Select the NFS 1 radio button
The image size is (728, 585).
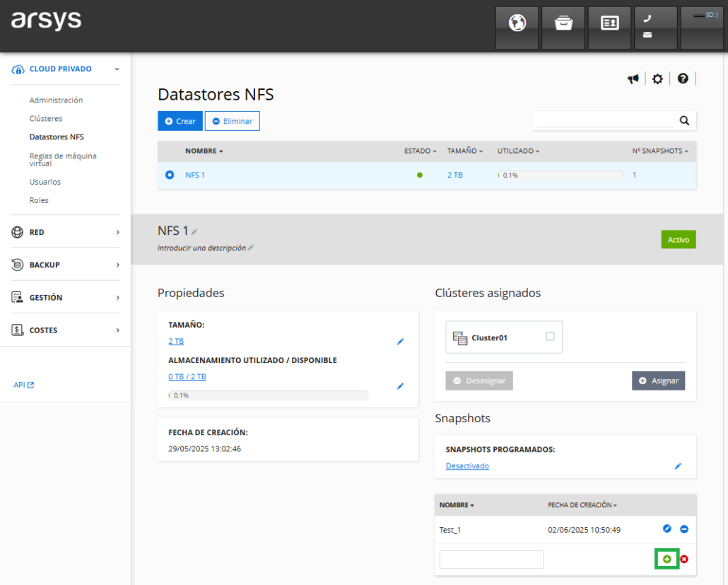coord(170,175)
